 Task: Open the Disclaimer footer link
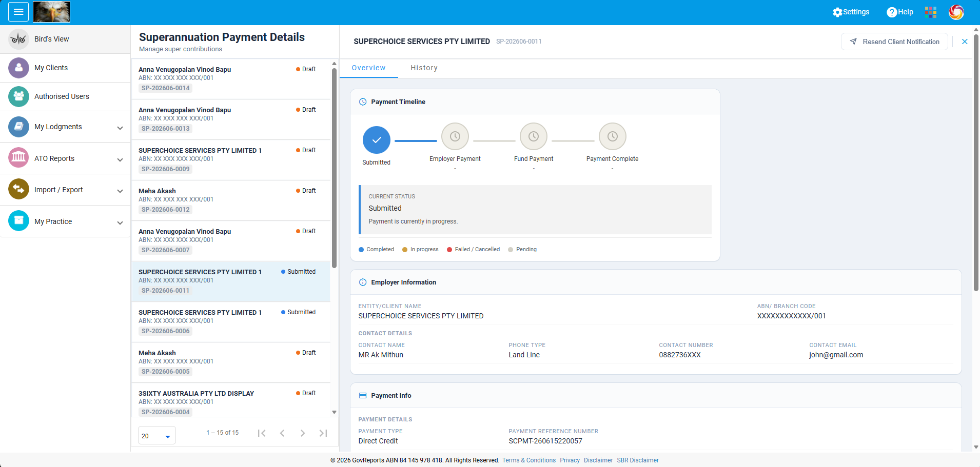(598, 460)
